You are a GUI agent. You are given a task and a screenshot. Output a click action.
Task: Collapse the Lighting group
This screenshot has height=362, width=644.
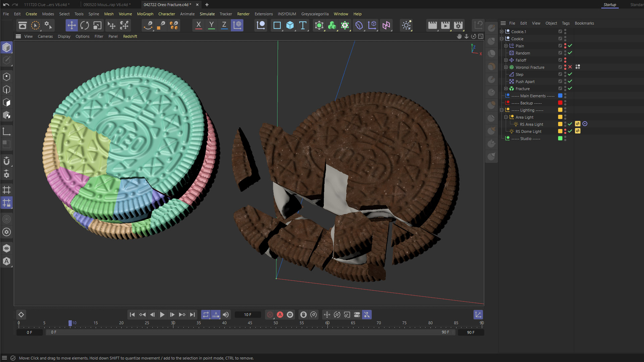pyautogui.click(x=502, y=110)
